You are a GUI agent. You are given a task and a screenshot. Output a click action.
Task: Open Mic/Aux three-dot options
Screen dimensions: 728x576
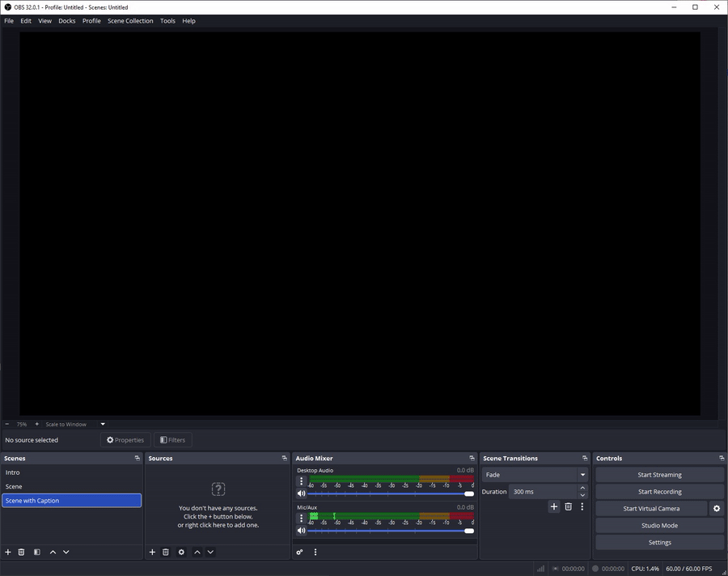click(x=302, y=518)
